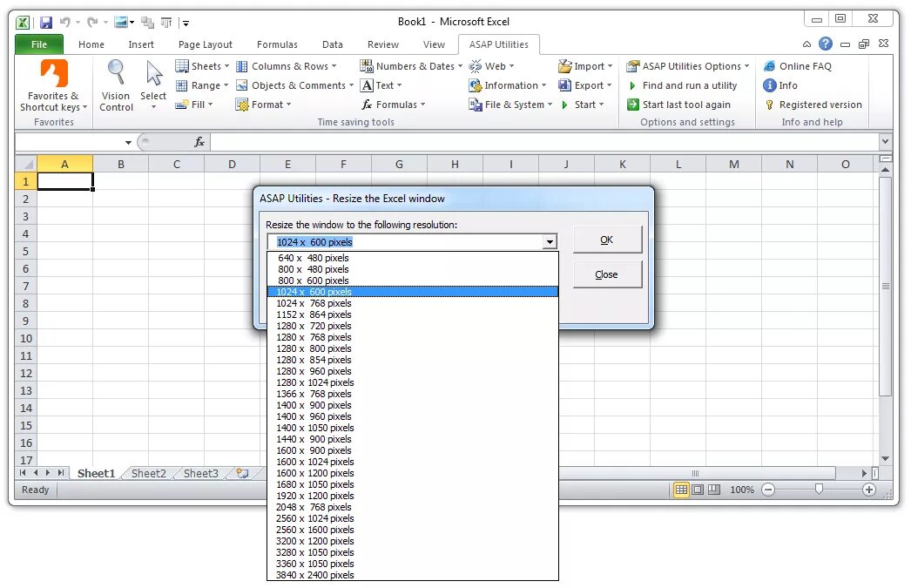
Task: Open the File tab
Action: tap(39, 44)
